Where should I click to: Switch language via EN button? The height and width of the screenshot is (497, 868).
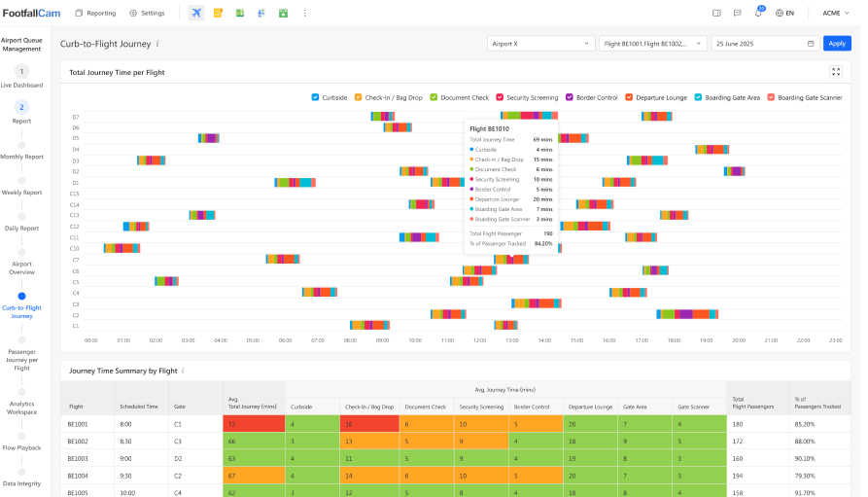[x=784, y=14]
